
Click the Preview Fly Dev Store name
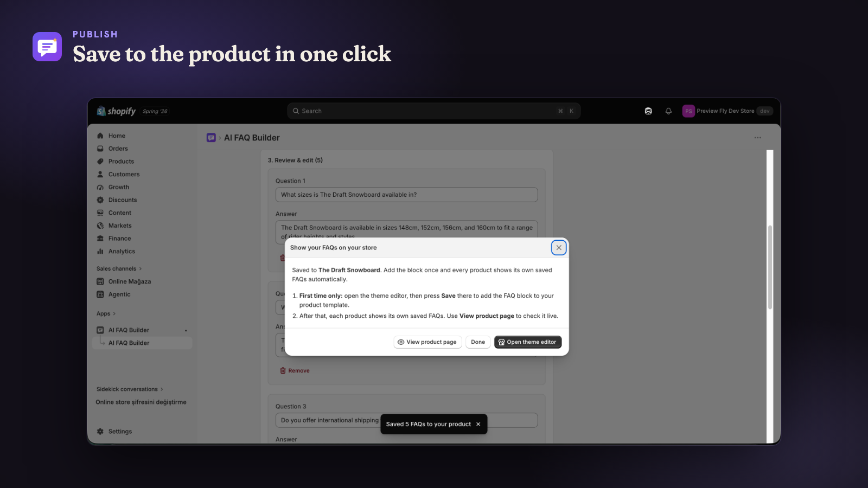point(725,111)
